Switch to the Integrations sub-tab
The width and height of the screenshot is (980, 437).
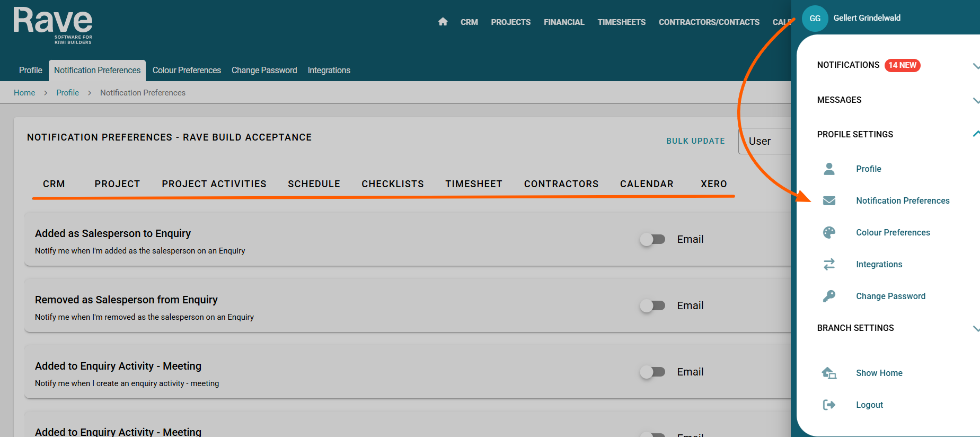point(329,71)
